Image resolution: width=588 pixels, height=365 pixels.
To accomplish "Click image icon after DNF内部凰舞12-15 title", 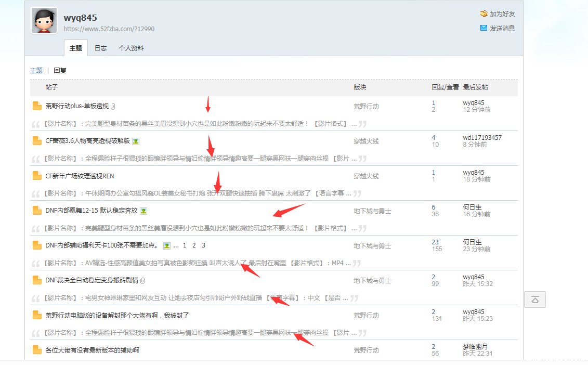I will click(x=143, y=211).
